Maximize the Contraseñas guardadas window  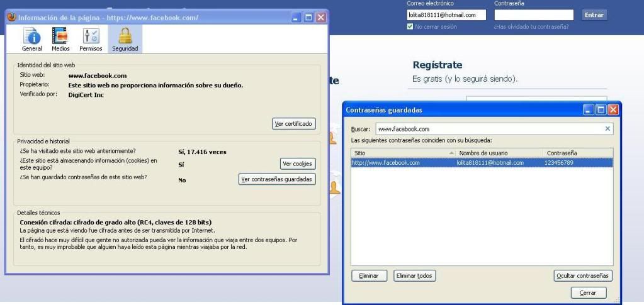(601, 109)
